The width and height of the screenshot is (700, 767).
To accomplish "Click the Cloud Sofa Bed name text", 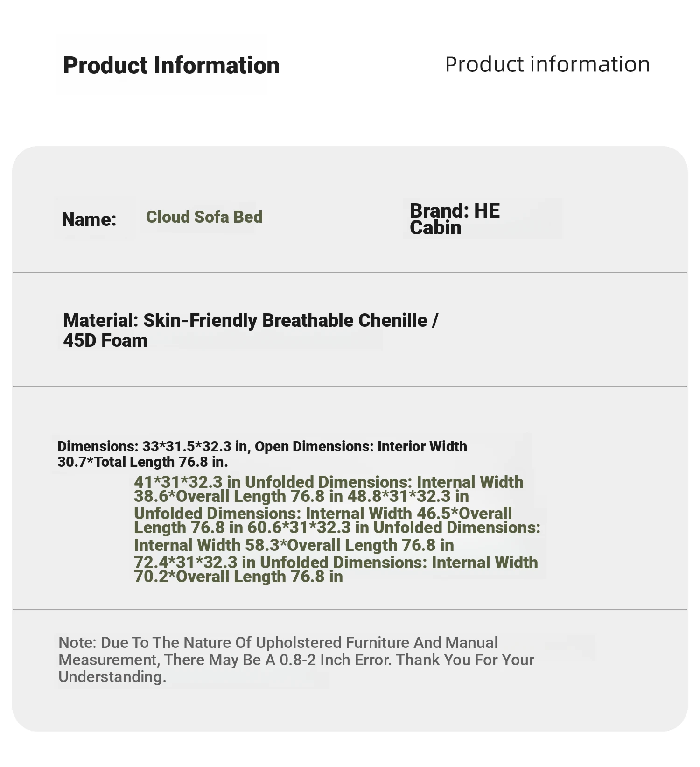I will tap(204, 217).
